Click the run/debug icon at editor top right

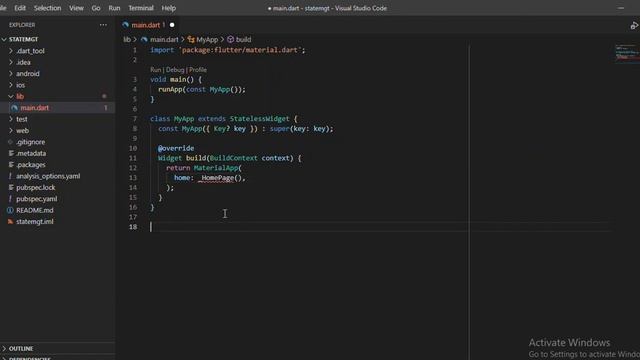[634, 25]
